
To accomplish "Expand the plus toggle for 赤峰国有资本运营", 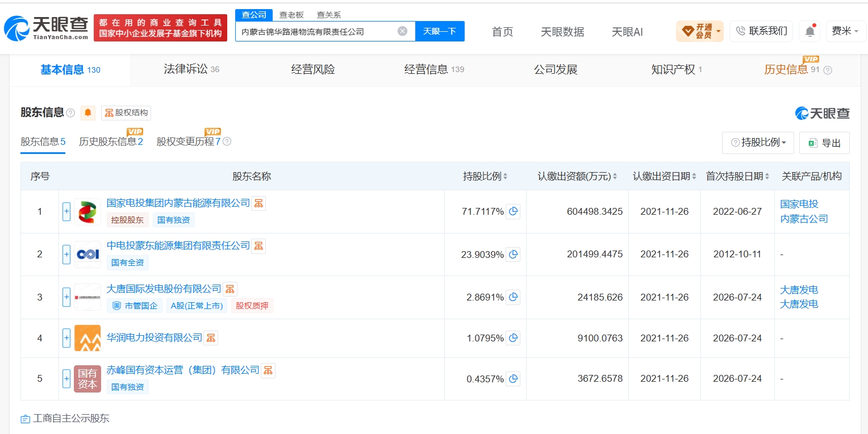I will [66, 378].
